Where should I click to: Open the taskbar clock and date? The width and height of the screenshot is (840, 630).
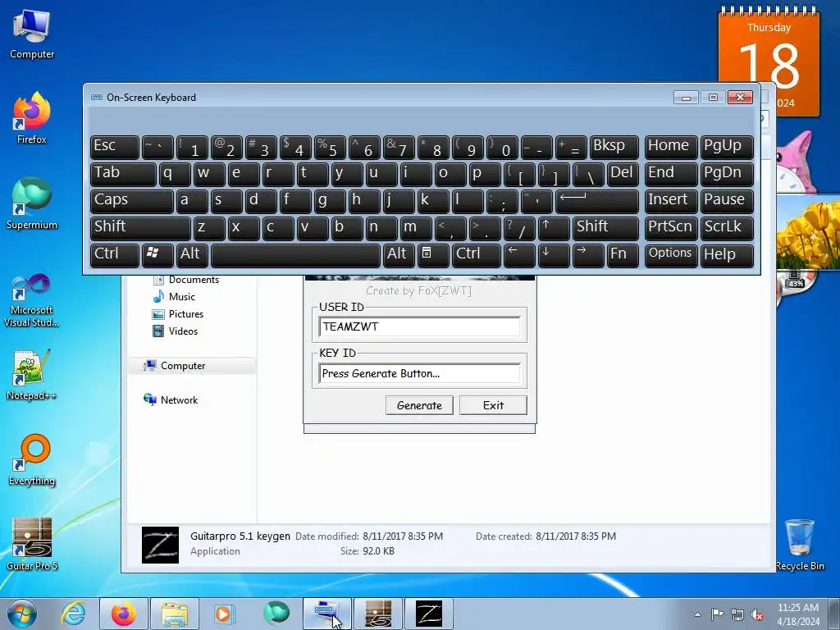(x=798, y=614)
